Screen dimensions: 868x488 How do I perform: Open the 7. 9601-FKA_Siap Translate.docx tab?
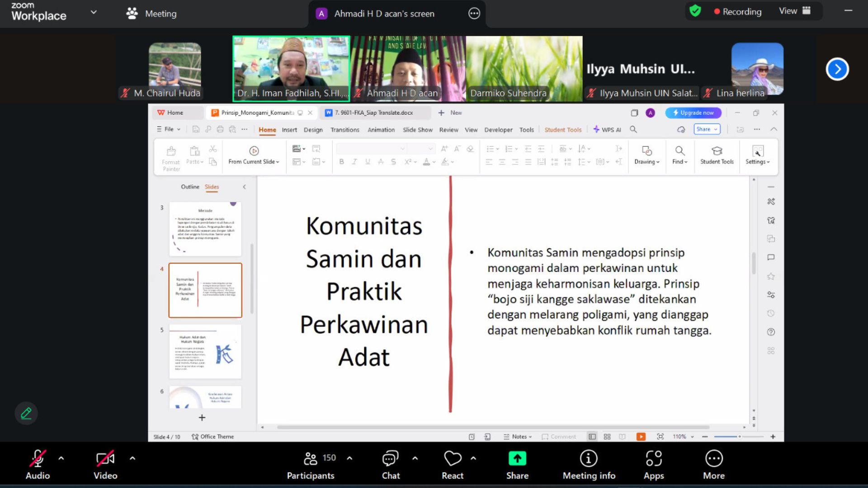375,113
